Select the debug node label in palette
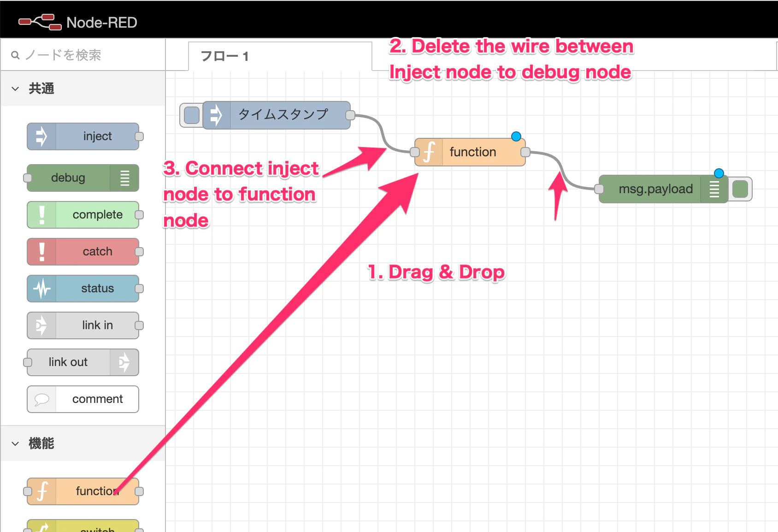This screenshot has width=778, height=532. click(68, 178)
